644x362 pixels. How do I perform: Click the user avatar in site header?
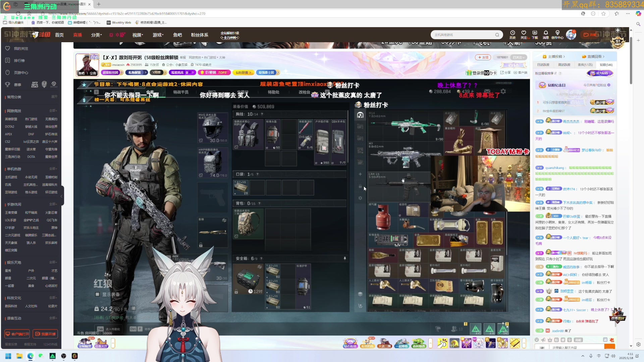(571, 35)
